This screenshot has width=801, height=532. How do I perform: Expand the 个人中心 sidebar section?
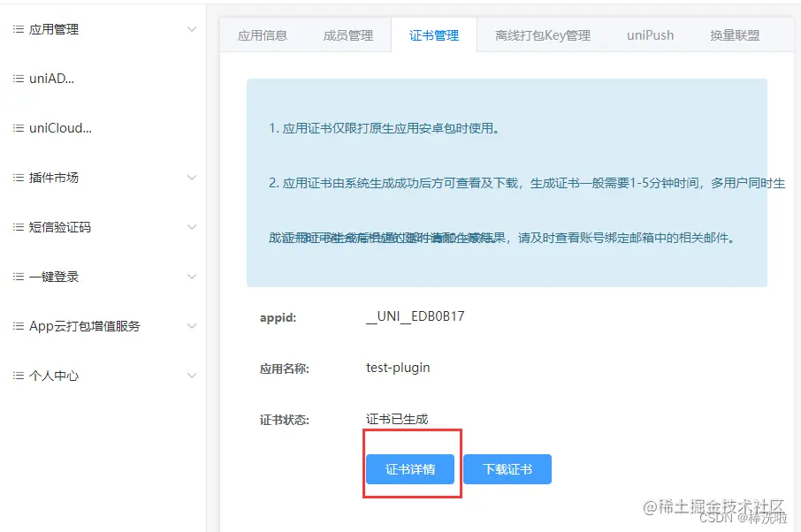click(x=191, y=376)
